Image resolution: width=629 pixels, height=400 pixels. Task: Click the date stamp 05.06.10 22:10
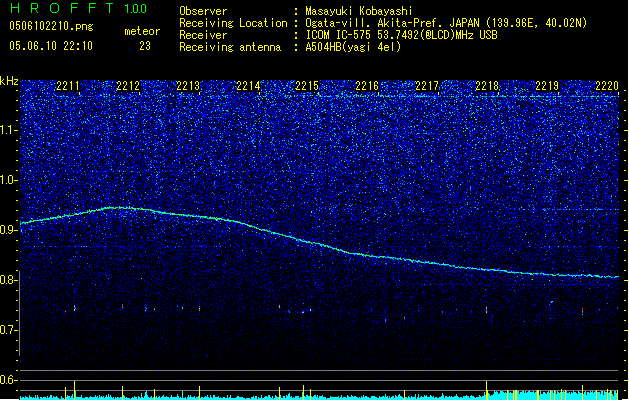(51, 46)
